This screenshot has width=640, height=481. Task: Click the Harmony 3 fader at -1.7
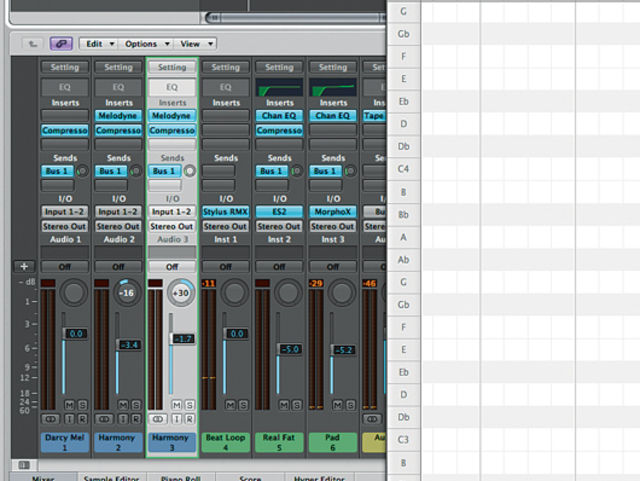183,339
